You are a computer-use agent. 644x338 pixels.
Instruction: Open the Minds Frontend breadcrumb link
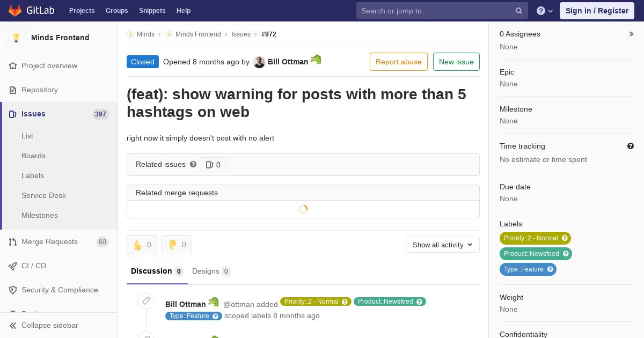tap(198, 34)
